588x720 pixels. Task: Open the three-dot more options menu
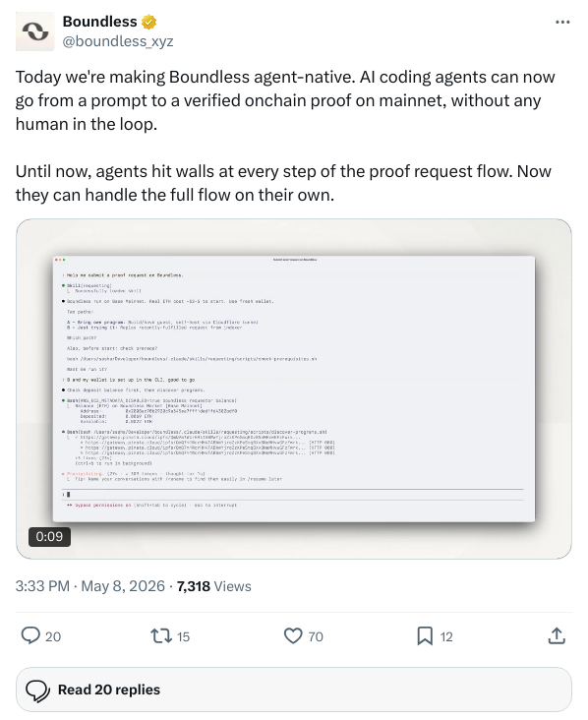tap(562, 22)
